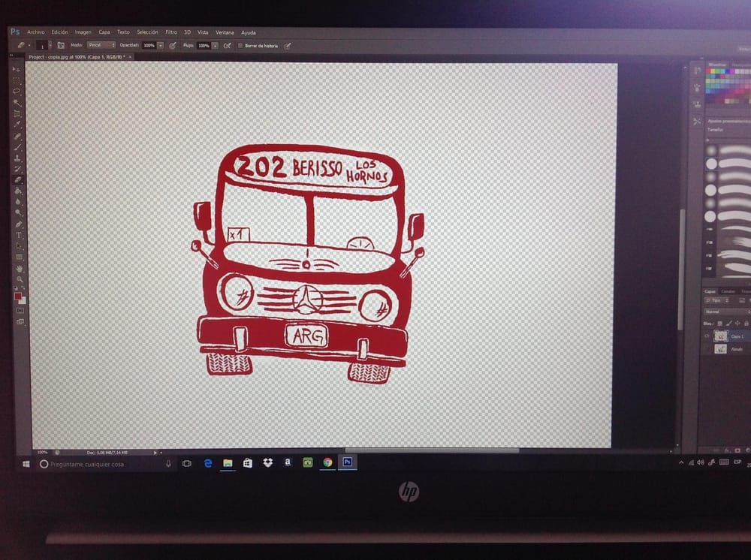
Task: Select the Rectangular Marquee tool
Action: [x=17, y=80]
